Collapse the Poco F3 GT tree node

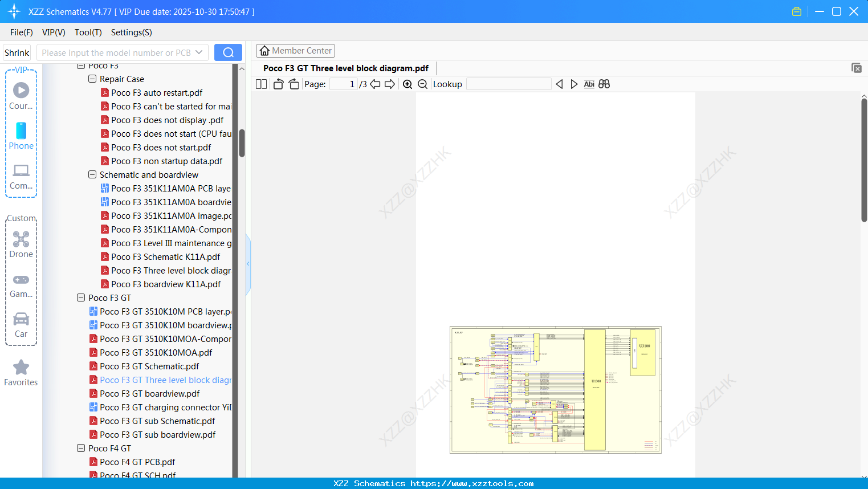[x=80, y=298]
